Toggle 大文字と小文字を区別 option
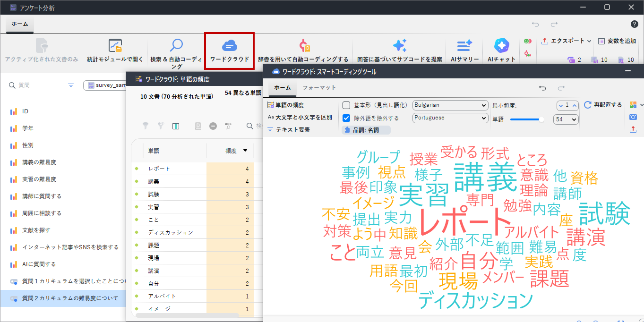The height and width of the screenshot is (322, 644). click(300, 117)
